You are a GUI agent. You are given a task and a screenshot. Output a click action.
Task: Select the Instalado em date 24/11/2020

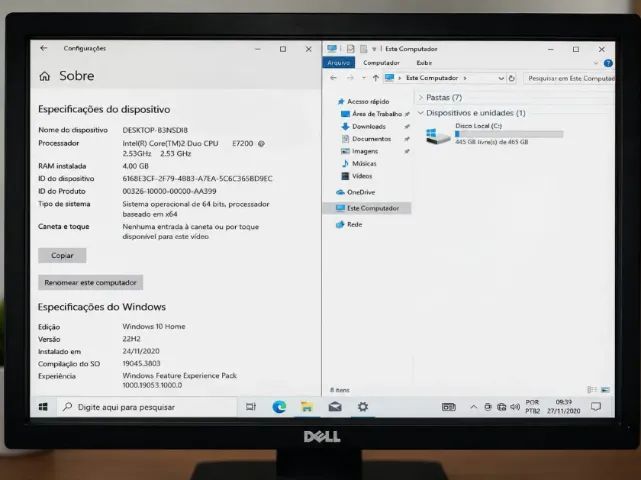141,351
